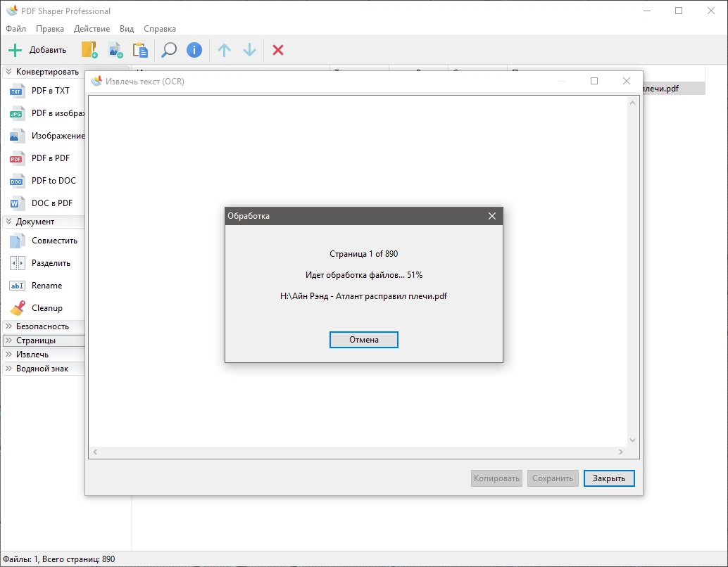728x567 pixels.
Task: Expand the Безопасность section
Action: click(9, 326)
